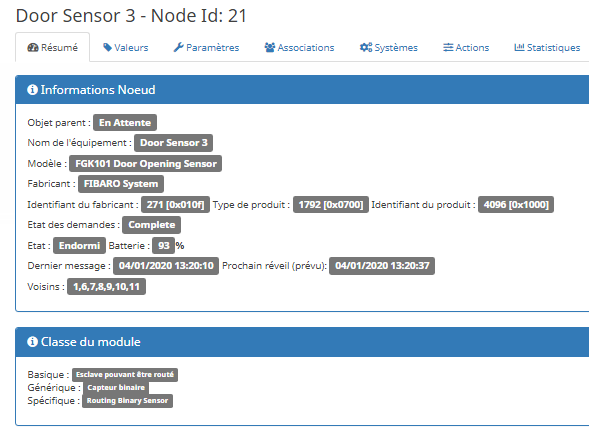Click the Door Sensor 3 equipment name badge

174,143
